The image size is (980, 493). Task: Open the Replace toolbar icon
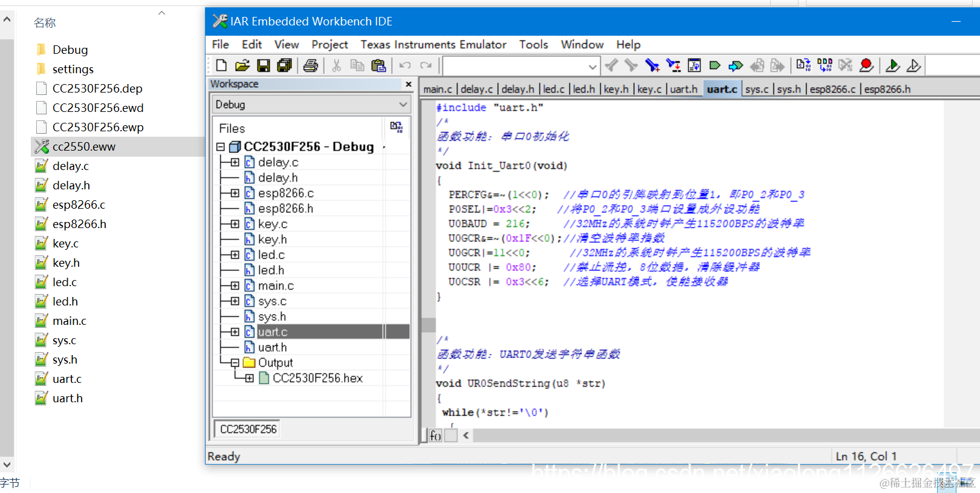click(673, 65)
